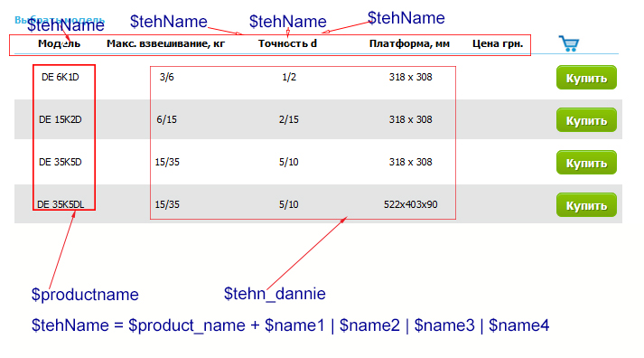This screenshot has width=644, height=358.
Task: Click the Макс. взвешивание, кг column header
Action: (166, 43)
